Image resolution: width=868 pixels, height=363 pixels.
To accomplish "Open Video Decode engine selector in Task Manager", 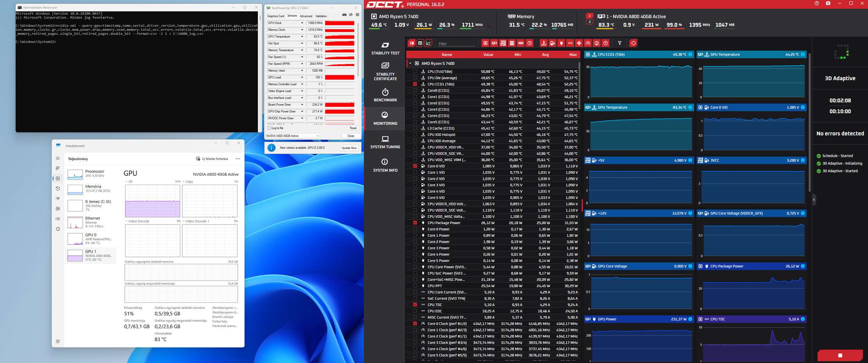I will [x=137, y=221].
